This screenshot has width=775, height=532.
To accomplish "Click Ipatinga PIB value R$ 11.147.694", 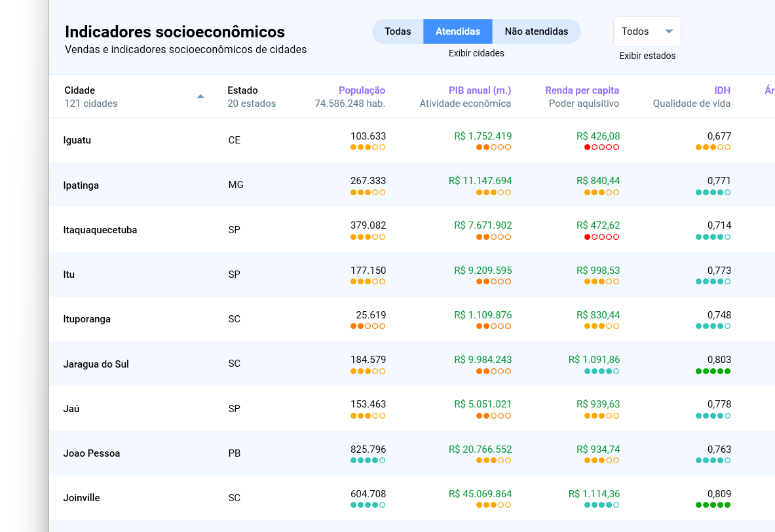I will point(480,181).
